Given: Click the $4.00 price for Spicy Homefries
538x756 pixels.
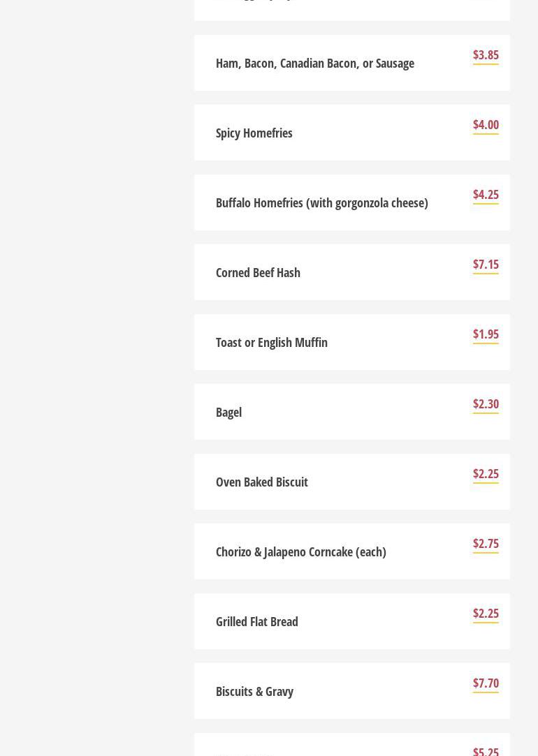Looking at the screenshot, I should (486, 125).
